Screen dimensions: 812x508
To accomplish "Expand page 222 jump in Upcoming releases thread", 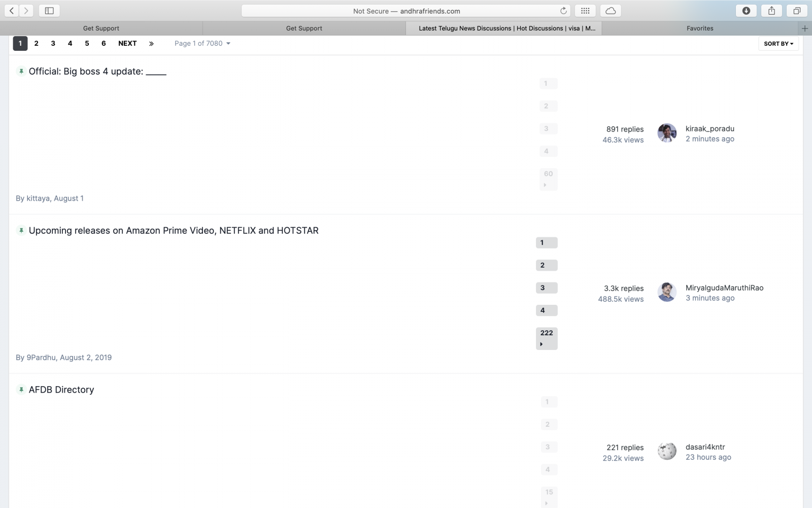I will click(547, 338).
